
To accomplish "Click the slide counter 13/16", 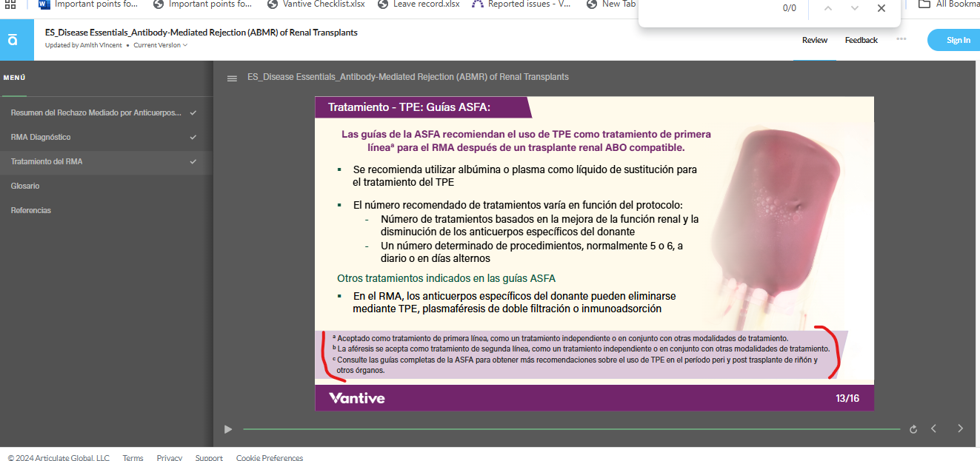I will coord(847,398).
